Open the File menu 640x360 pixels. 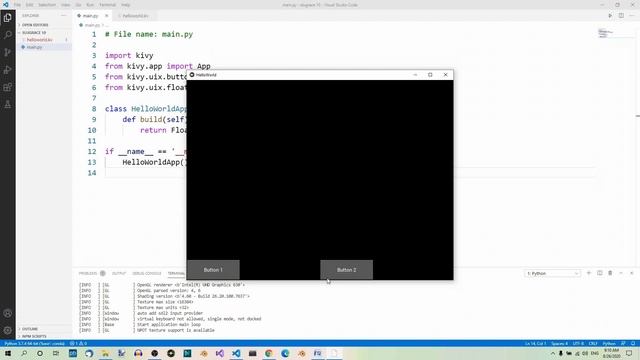(x=17, y=5)
